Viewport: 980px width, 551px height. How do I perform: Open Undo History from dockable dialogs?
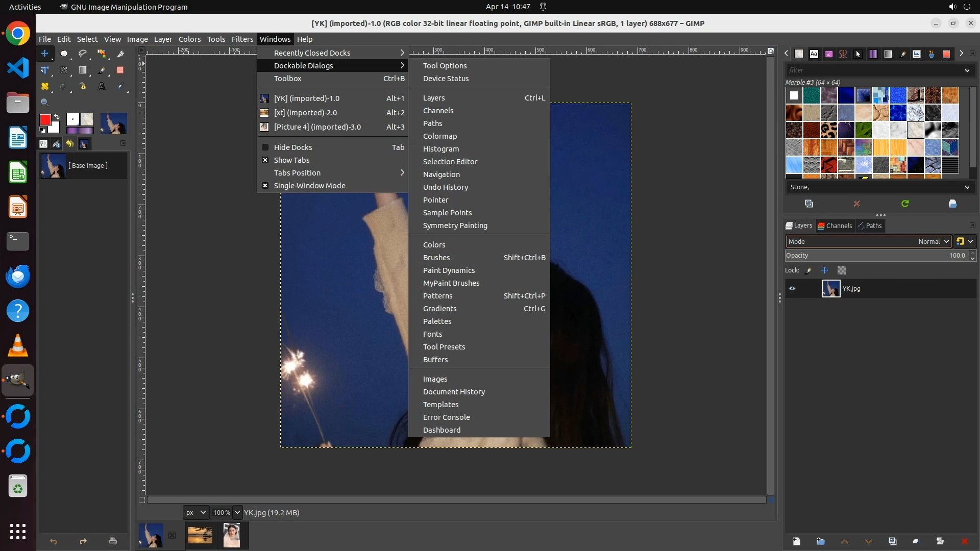tap(445, 187)
